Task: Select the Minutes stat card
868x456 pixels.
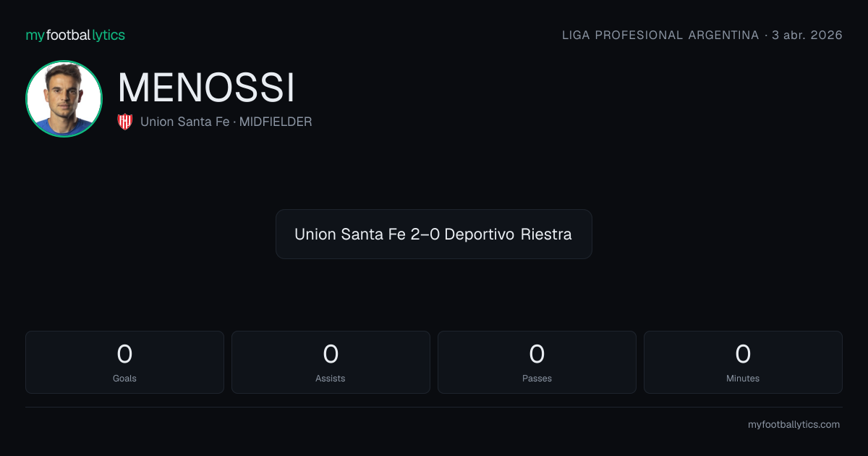Action: point(743,362)
